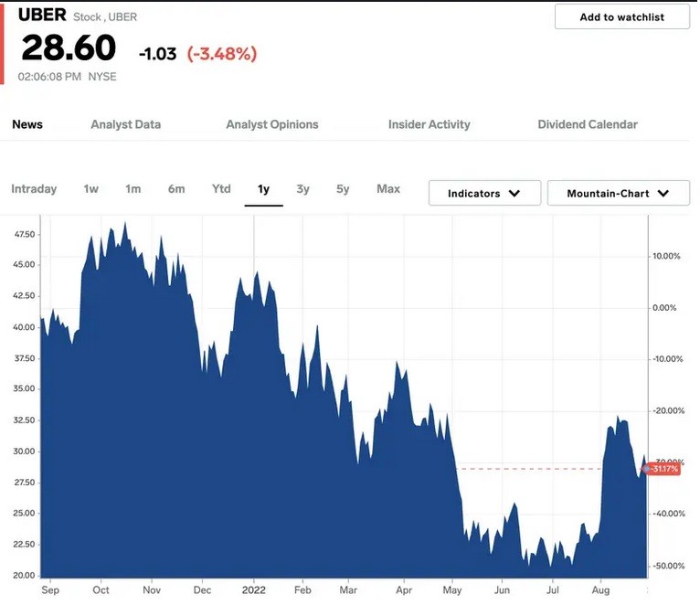Switch to the 5y chart range
The image size is (700, 605).
pyautogui.click(x=343, y=189)
